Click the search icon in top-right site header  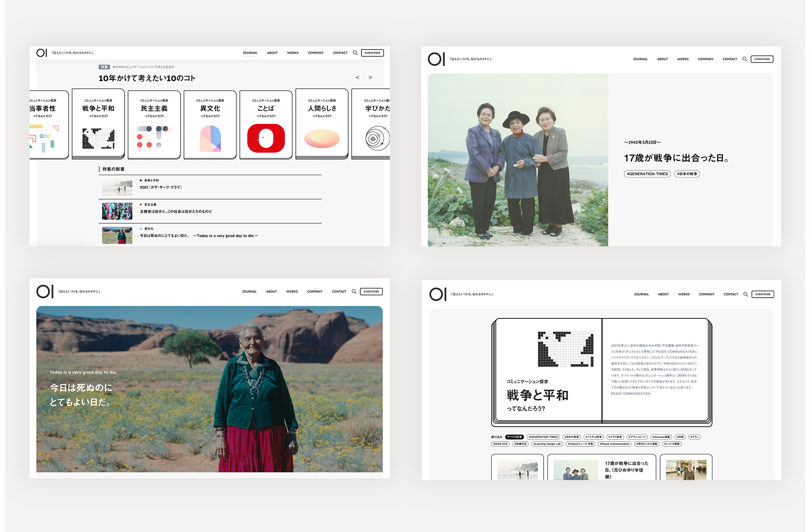pos(745,59)
